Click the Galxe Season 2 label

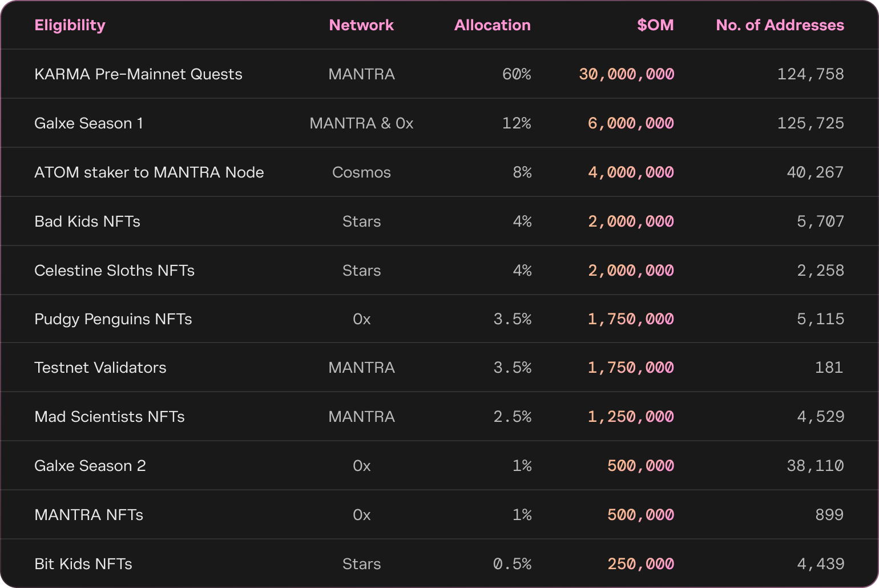point(90,466)
